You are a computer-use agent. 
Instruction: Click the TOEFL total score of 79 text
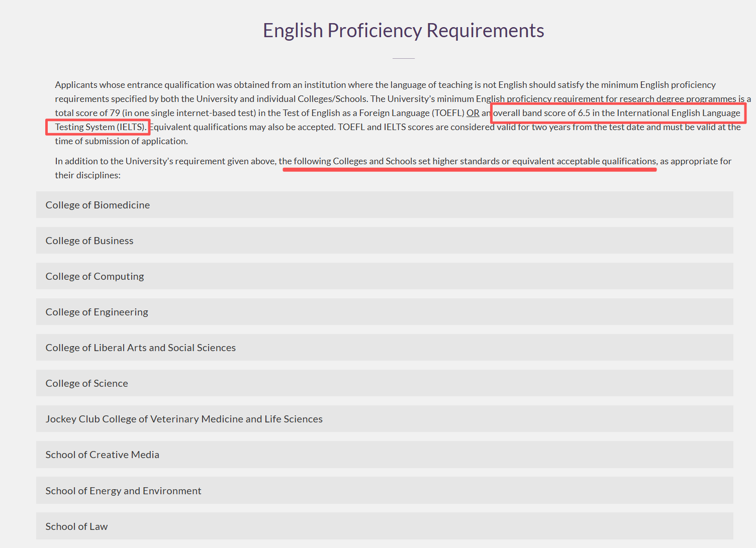(87, 113)
